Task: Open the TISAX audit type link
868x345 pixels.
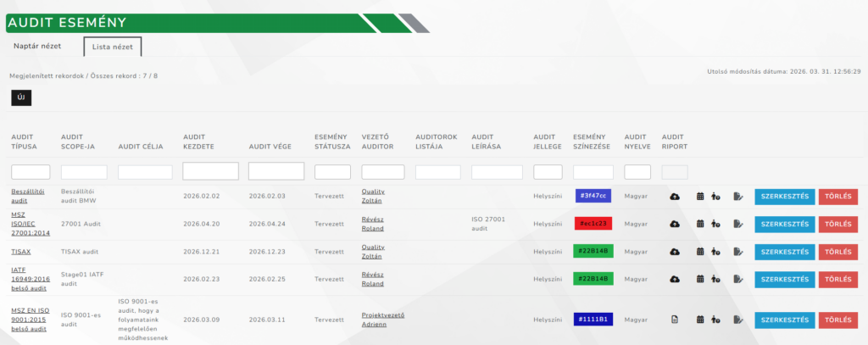Action: (x=21, y=252)
